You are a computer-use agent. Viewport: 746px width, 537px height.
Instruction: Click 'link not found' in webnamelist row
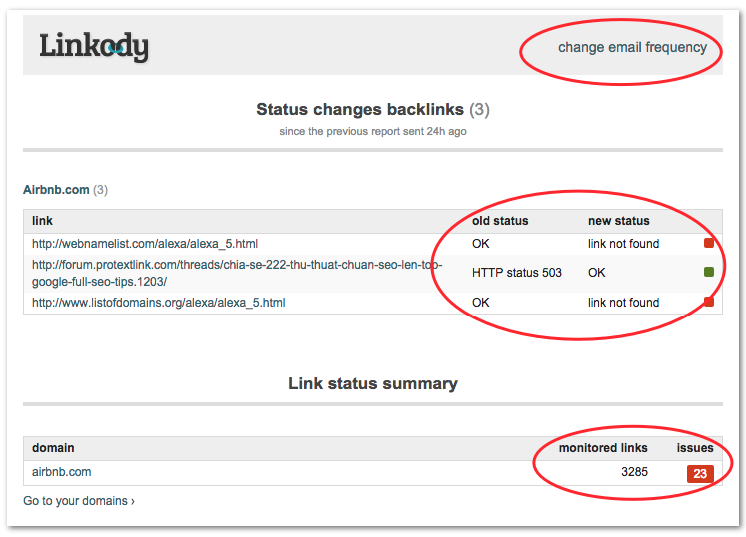[x=623, y=244]
